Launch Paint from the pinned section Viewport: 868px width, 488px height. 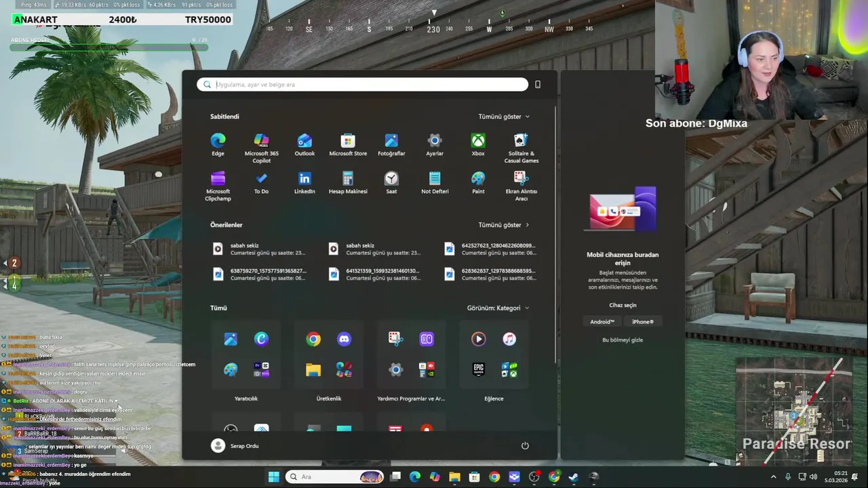[x=478, y=182]
